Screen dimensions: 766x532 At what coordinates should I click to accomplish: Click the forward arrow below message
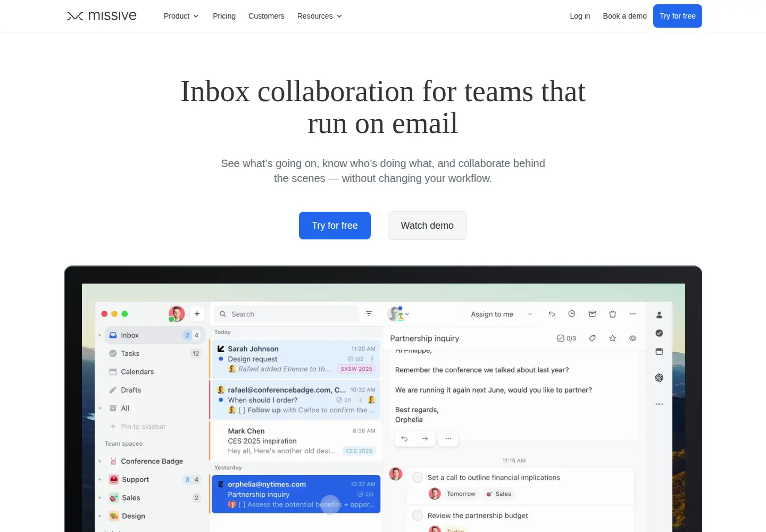point(424,439)
